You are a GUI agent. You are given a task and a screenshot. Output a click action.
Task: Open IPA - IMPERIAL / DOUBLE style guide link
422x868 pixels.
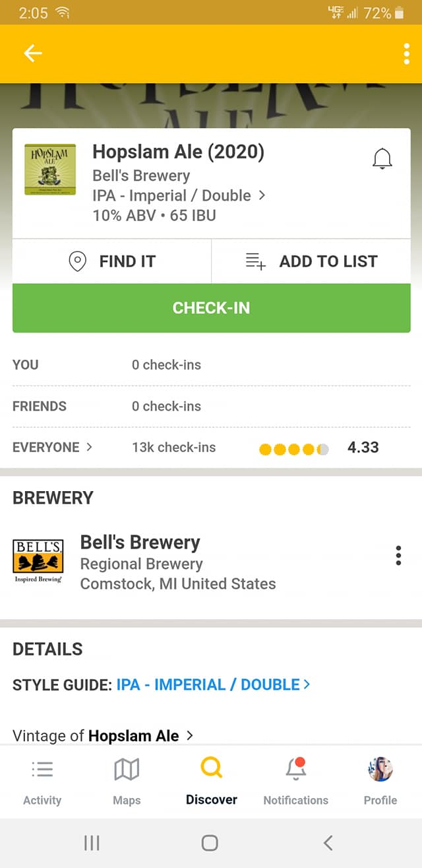(212, 684)
